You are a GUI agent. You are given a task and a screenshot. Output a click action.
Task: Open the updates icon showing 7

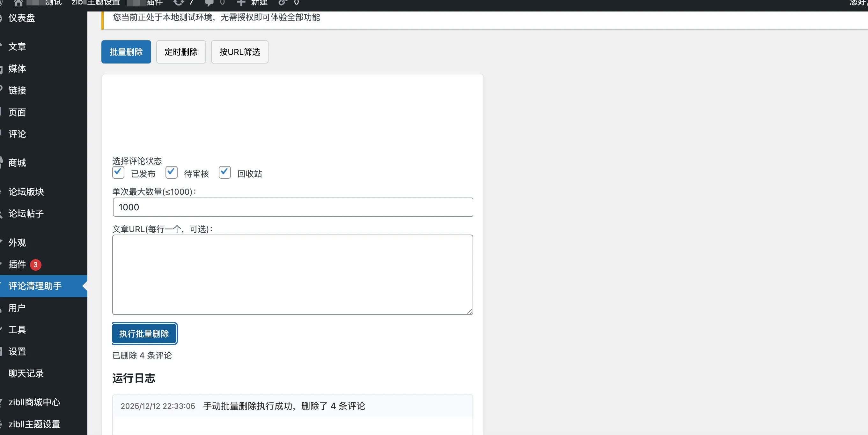point(179,3)
